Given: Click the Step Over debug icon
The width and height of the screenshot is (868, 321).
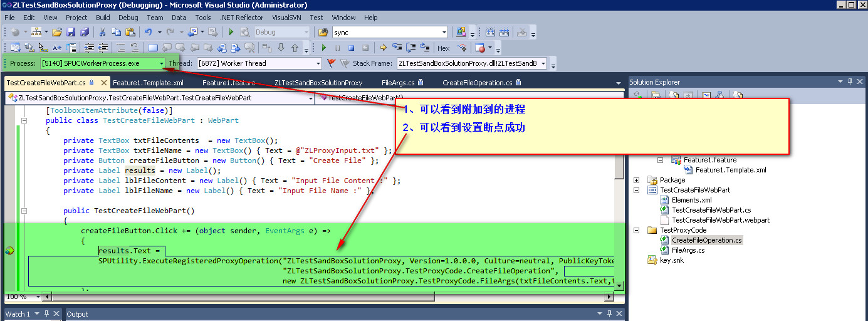Looking at the screenshot, I should click(x=410, y=48).
